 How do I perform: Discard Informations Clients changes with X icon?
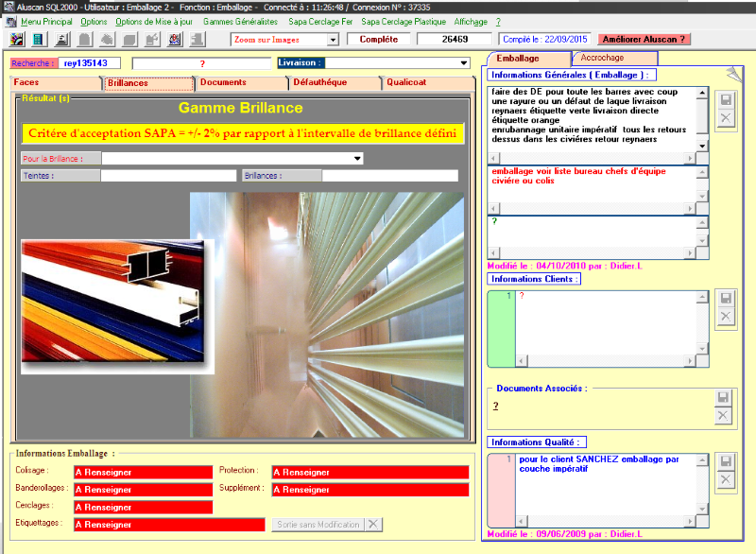[726, 317]
